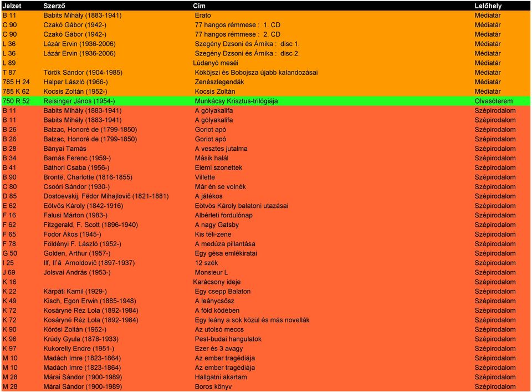
Task: Select the title Már én se volnék
Action: (x=220, y=186)
